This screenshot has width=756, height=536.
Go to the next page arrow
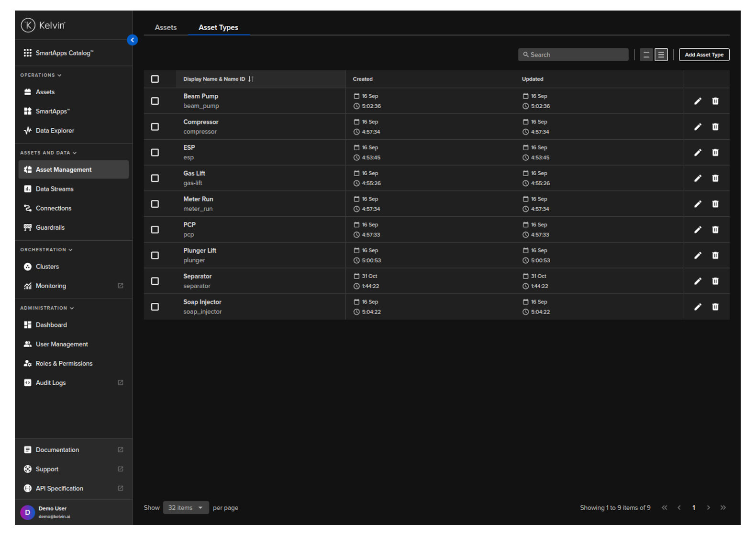pos(708,508)
